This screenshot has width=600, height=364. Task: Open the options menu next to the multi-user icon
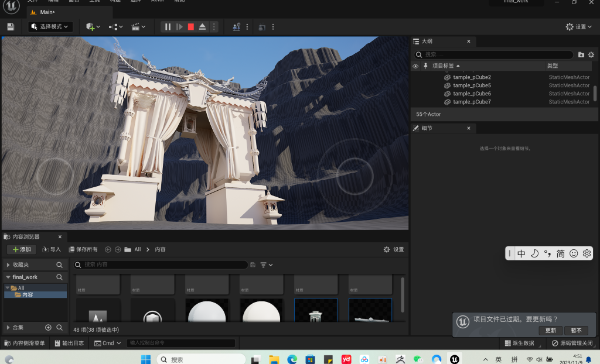pyautogui.click(x=247, y=27)
